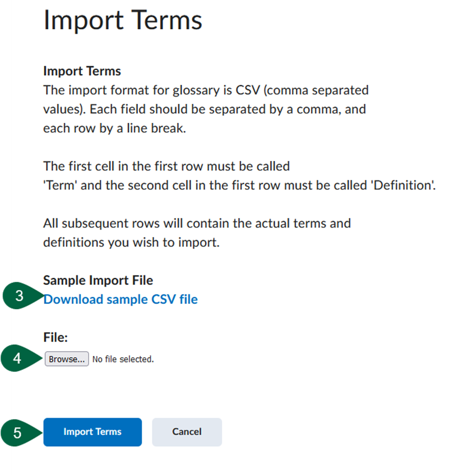476x475 pixels.
Task: Click the Import Terms page heading
Action: 122,21
